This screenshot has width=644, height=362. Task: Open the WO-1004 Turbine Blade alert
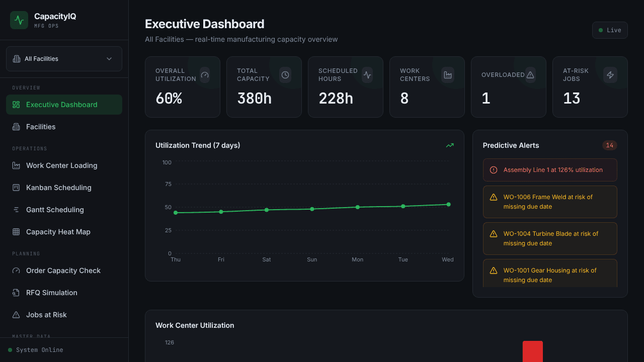(550, 238)
